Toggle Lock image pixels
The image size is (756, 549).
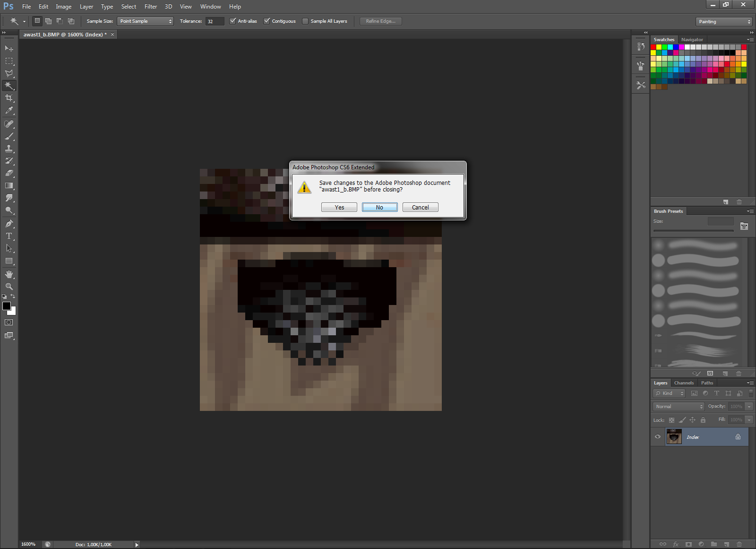[x=682, y=420]
